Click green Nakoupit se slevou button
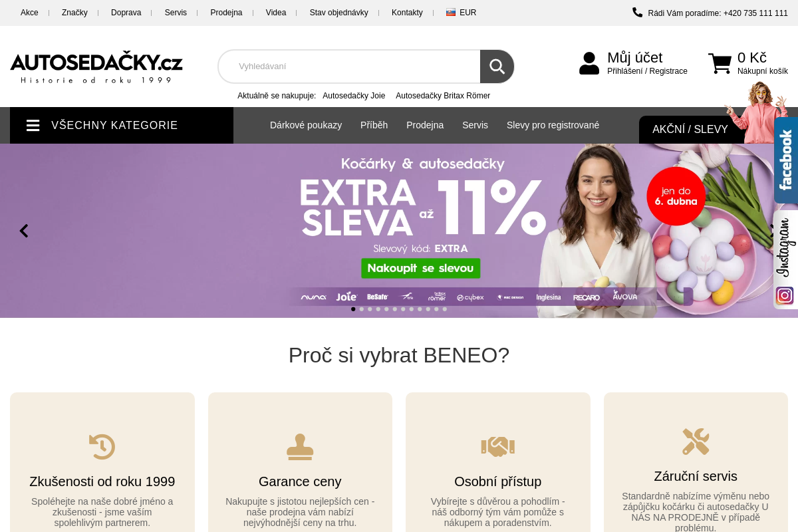Image resolution: width=798 pixels, height=532 pixels. click(420, 268)
